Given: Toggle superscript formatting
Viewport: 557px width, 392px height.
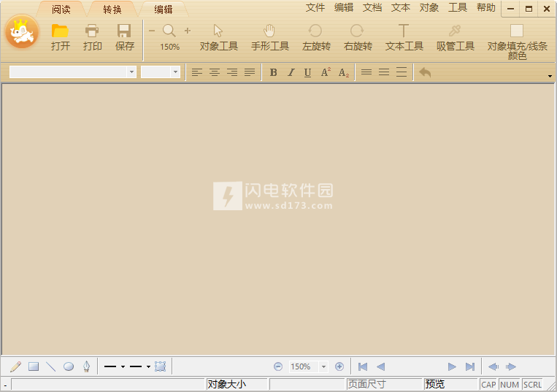Looking at the screenshot, I should (x=326, y=72).
